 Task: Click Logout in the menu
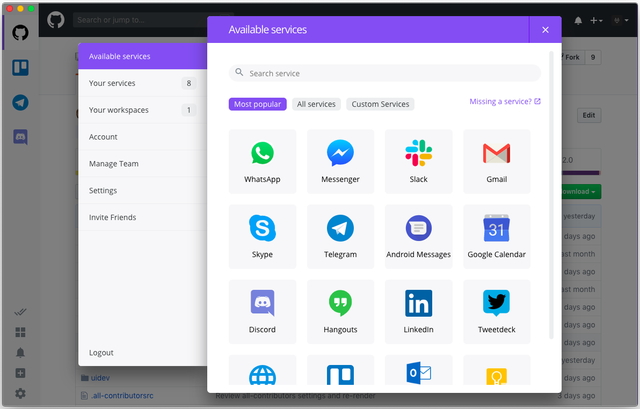(101, 353)
